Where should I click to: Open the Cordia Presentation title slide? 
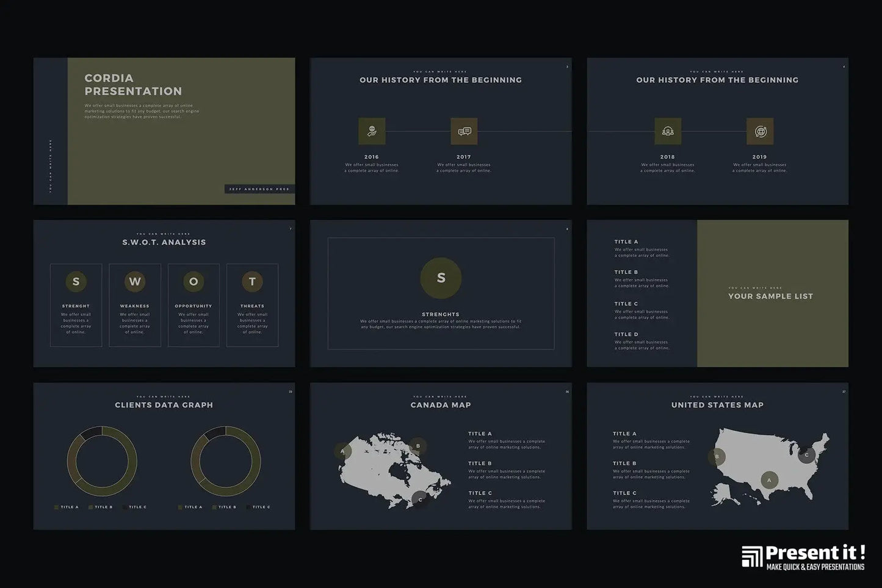(133, 85)
